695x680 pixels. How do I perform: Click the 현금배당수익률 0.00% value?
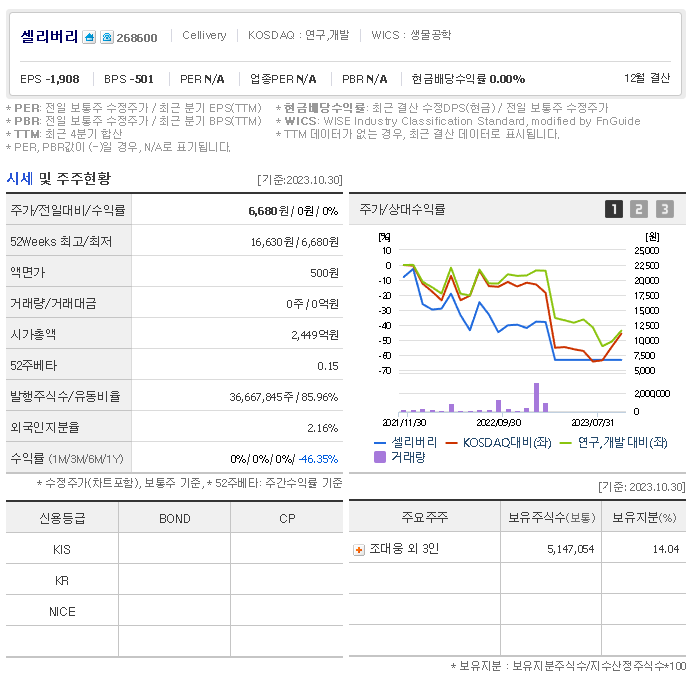point(507,79)
